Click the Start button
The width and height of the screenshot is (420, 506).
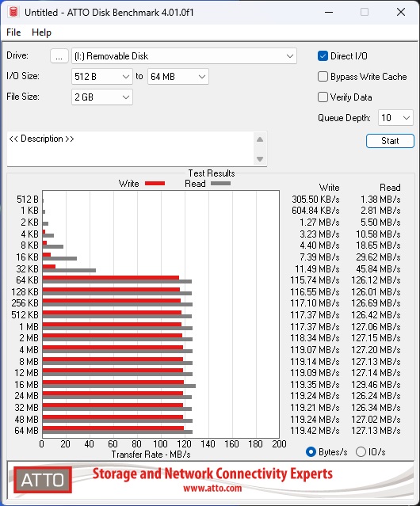390,141
